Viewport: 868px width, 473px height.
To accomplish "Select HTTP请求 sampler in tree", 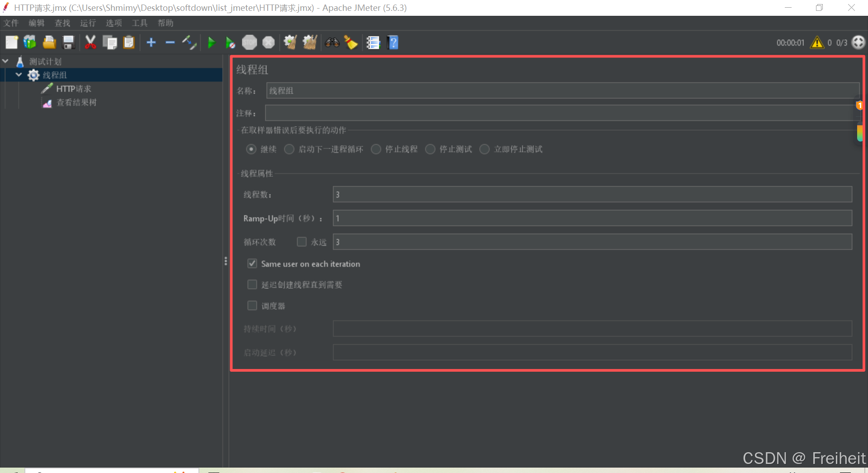I will tap(74, 89).
